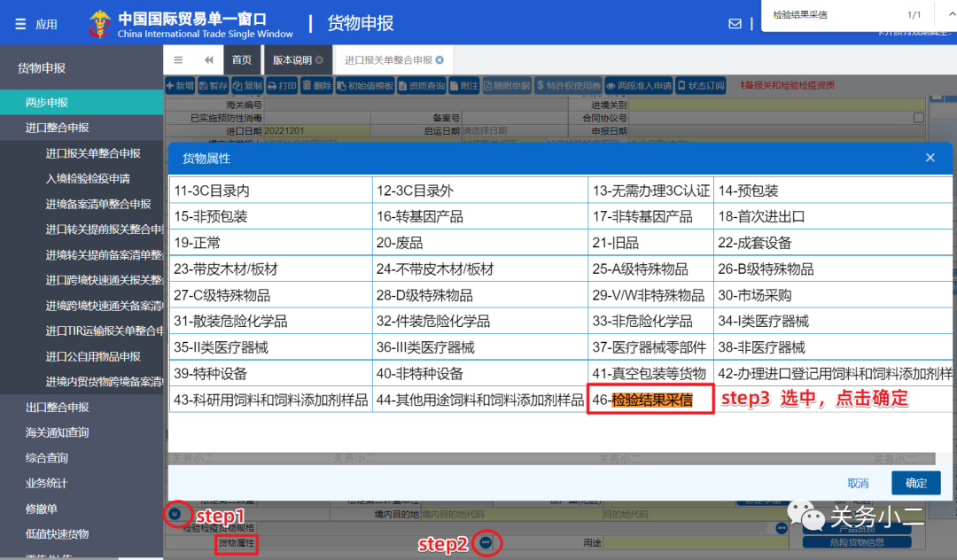Collapse the 进口整合申报 sidebar group
This screenshot has width=957, height=560.
[82, 128]
